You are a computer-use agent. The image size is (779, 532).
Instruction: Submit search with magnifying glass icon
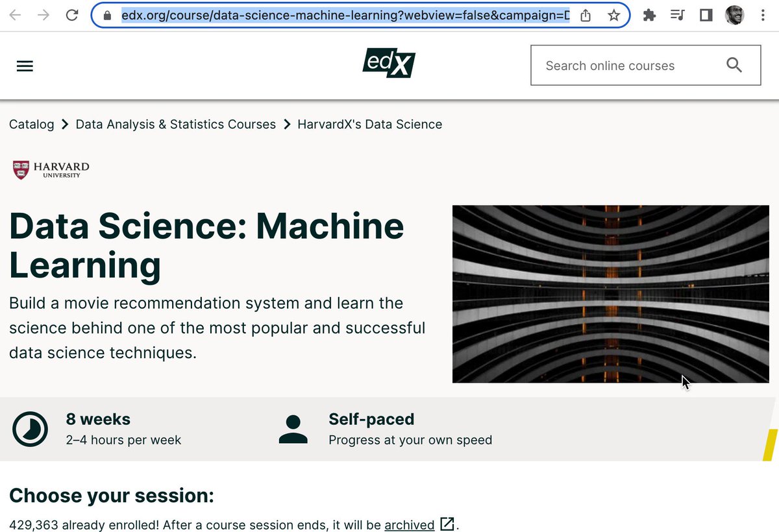(x=734, y=65)
